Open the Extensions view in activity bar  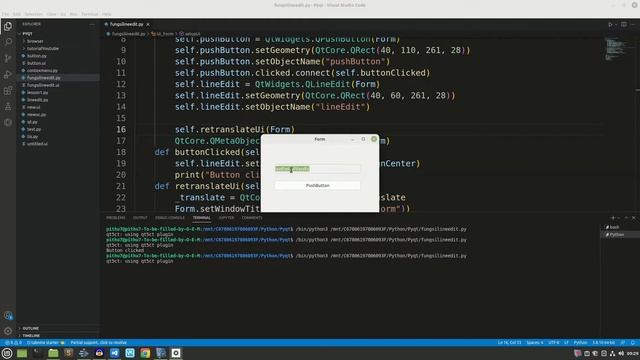[x=8, y=91]
